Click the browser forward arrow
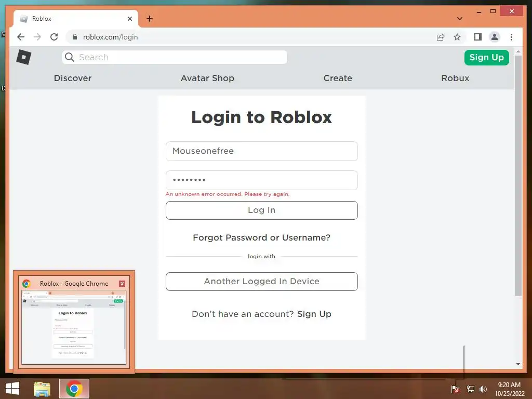 (37, 37)
